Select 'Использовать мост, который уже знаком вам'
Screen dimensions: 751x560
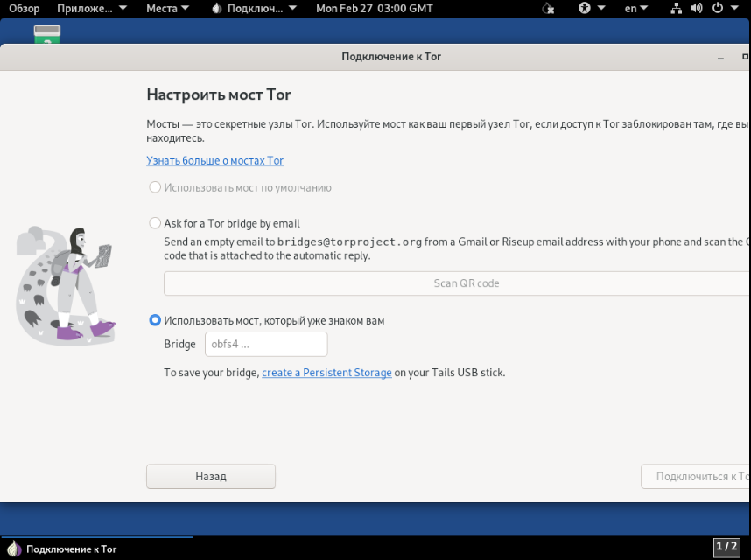point(155,320)
